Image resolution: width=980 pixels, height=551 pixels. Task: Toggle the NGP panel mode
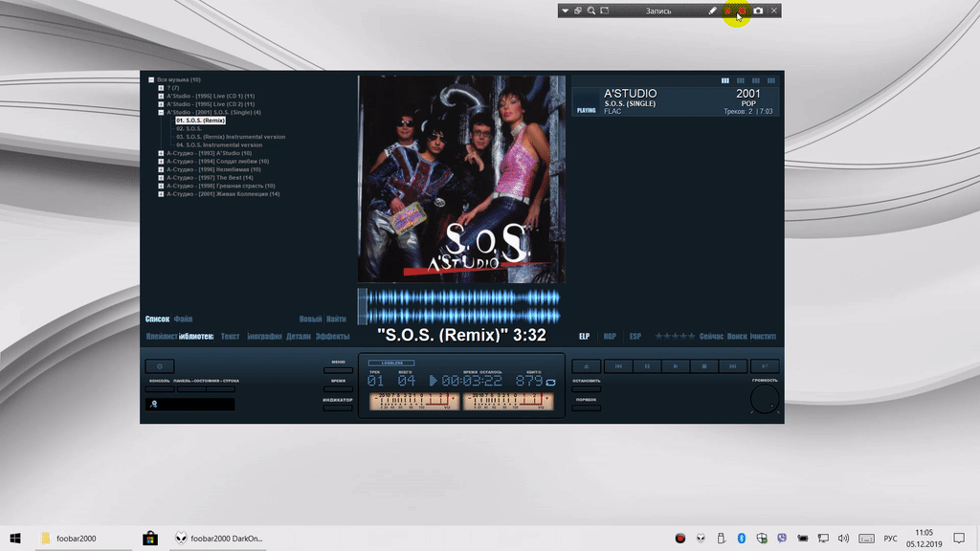(610, 337)
